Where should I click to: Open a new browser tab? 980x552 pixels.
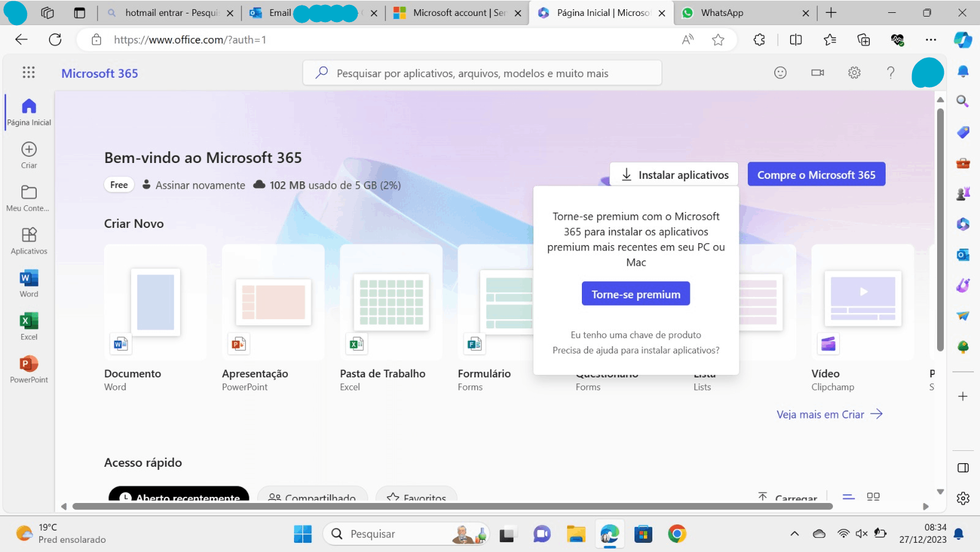click(831, 13)
